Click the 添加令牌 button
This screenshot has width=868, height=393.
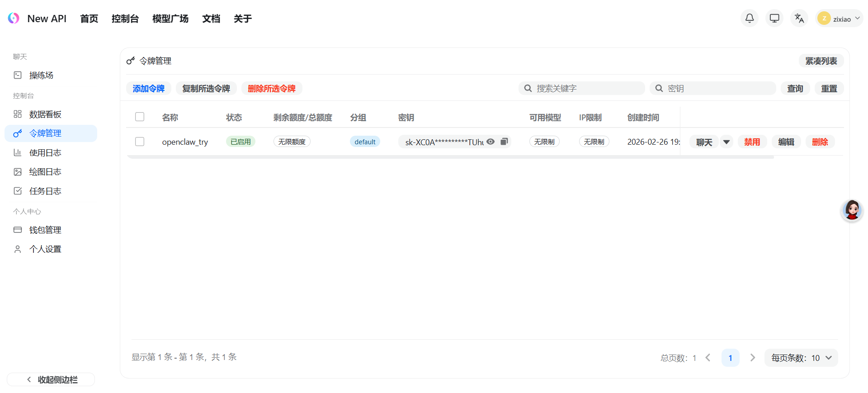[x=148, y=89]
